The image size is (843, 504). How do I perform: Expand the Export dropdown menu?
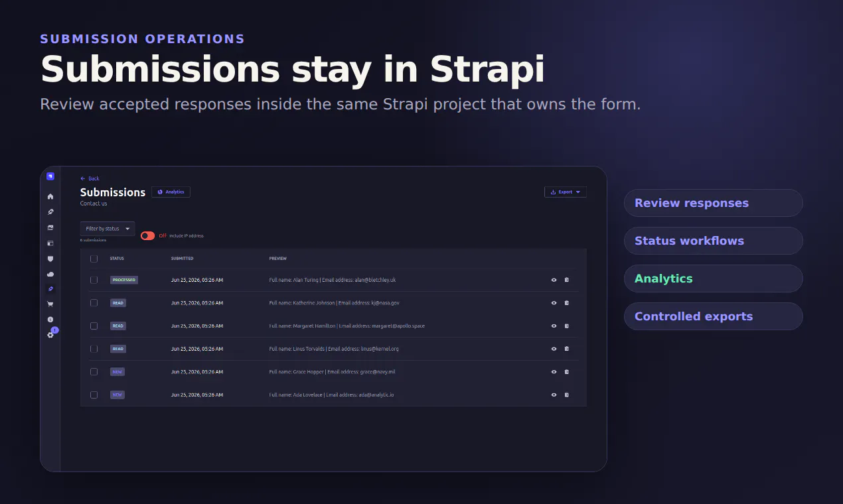(565, 192)
